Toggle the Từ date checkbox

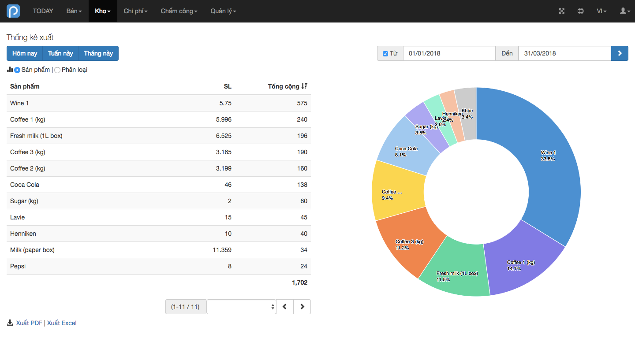[385, 54]
